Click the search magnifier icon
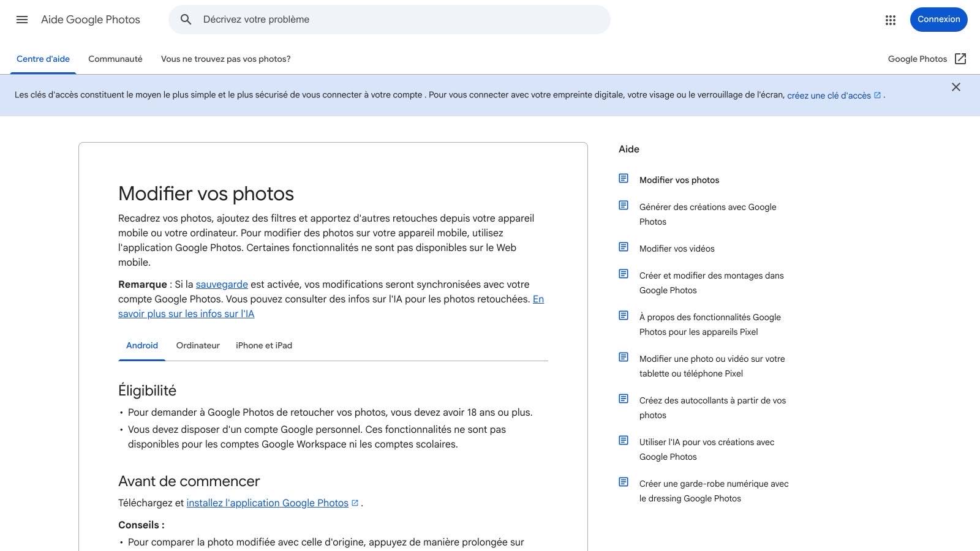Screen dimensions: 980x551 pos(186,20)
